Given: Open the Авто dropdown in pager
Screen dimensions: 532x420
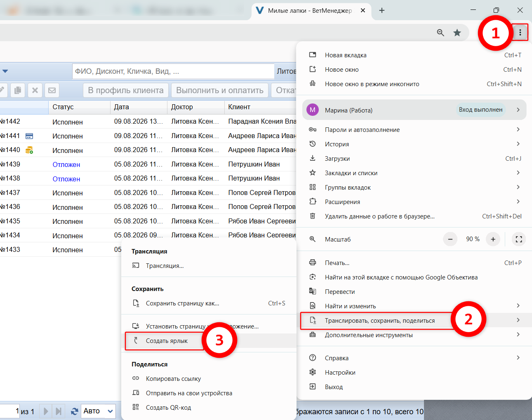Looking at the screenshot, I should coord(98,411).
